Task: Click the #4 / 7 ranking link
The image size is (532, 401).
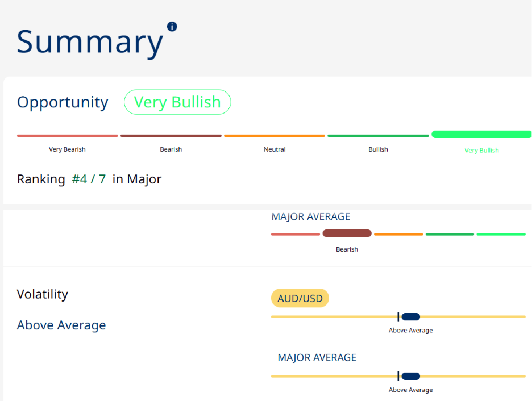Action: [89, 179]
